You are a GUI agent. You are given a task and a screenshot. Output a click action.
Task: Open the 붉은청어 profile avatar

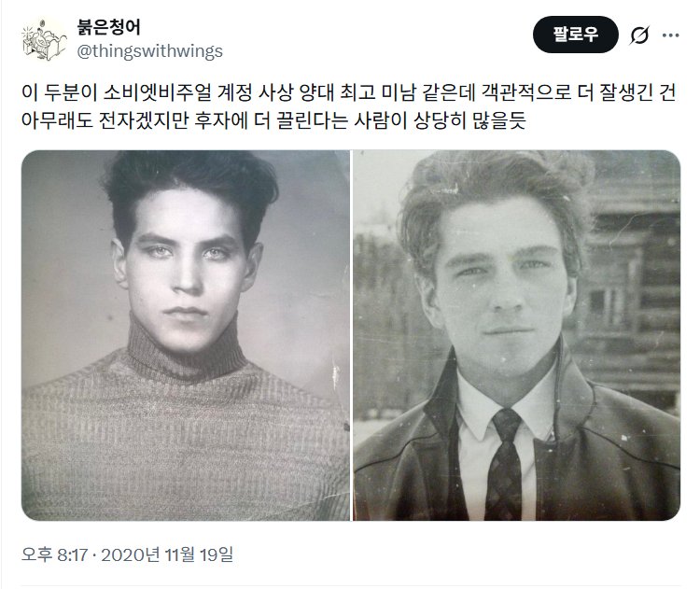[x=44, y=39]
